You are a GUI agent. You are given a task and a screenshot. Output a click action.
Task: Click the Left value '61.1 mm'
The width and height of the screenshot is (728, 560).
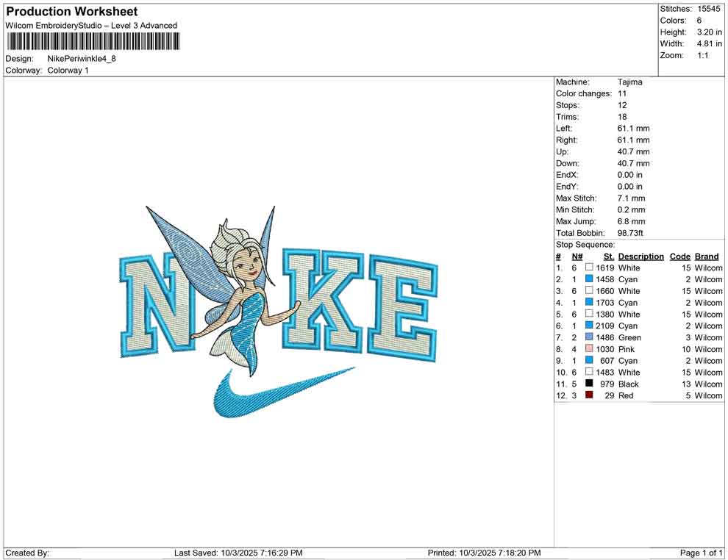(x=633, y=128)
